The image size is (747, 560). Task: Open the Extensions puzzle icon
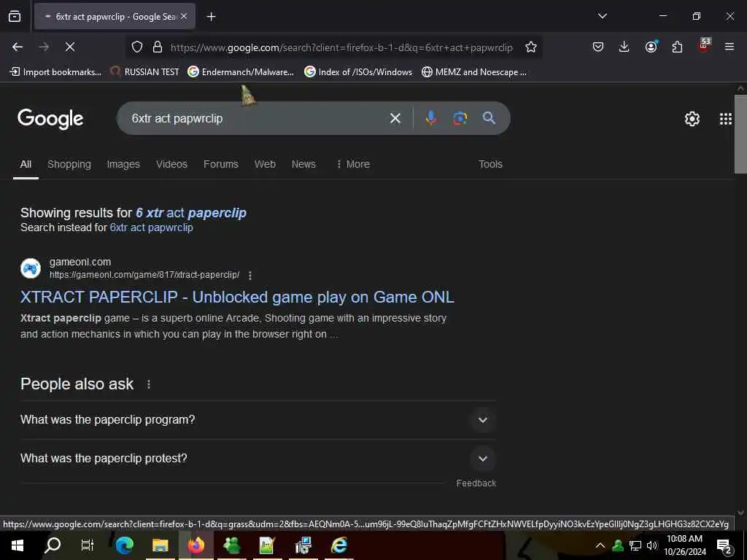pyautogui.click(x=677, y=47)
